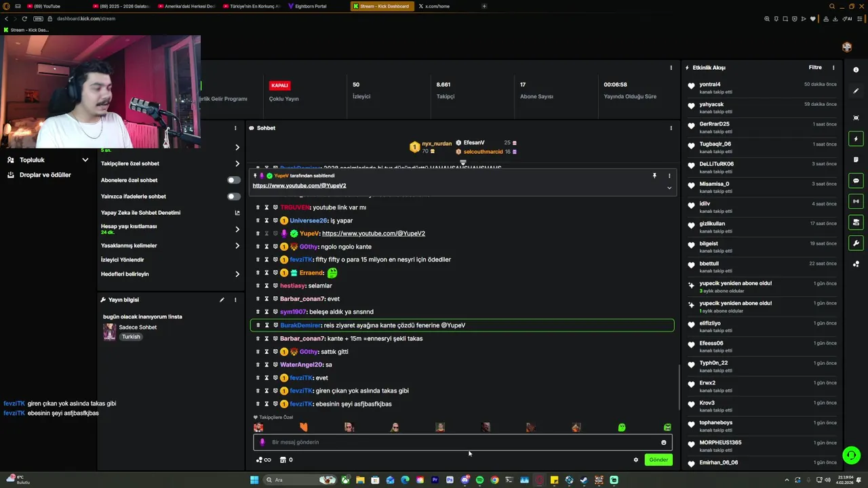Open Sohbet panel three-dot menu
Screen dimensions: 868x488
click(x=671, y=128)
